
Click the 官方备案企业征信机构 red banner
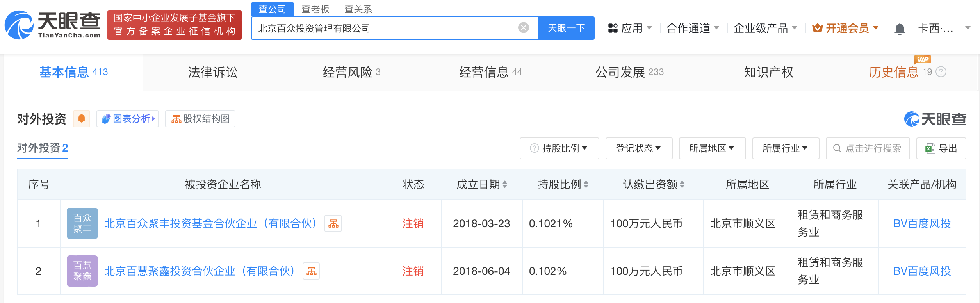coord(175,25)
